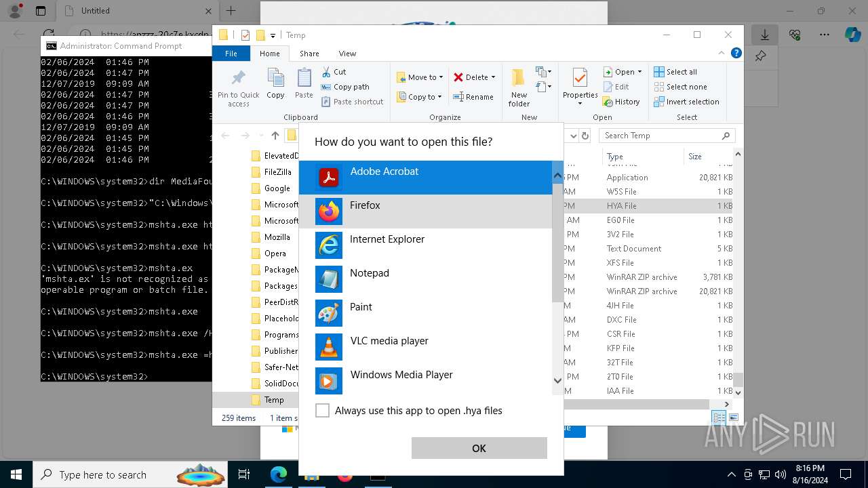Image resolution: width=868 pixels, height=488 pixels.
Task: Expand the Open dropdown in ribbon
Action: click(623, 72)
